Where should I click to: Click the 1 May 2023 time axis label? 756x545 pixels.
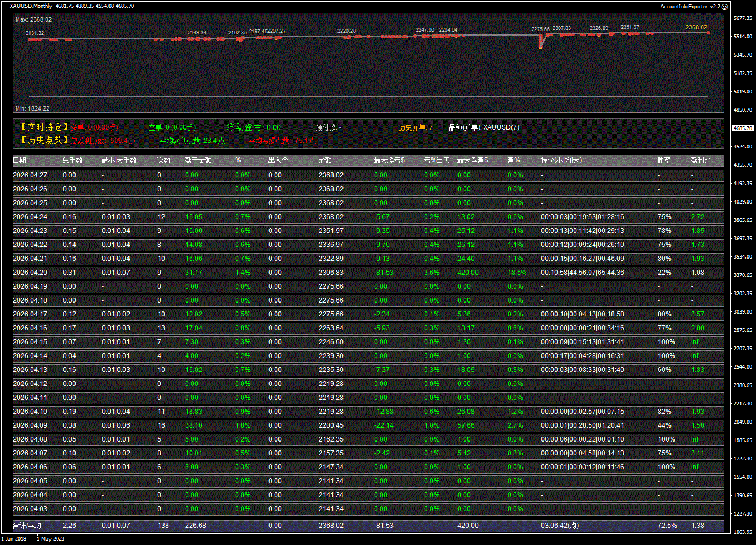coord(52,538)
